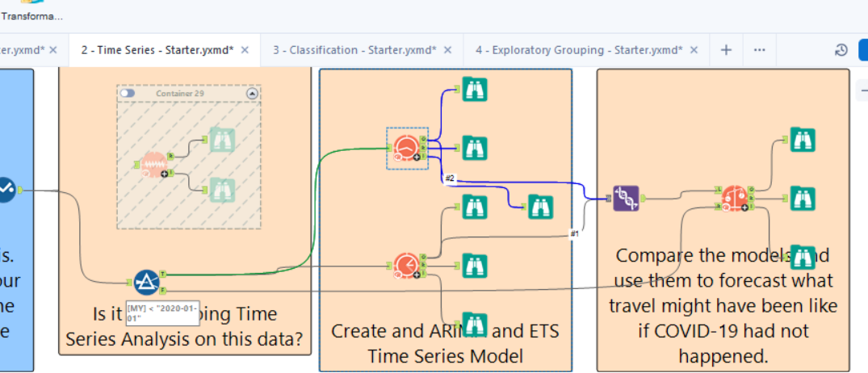Click the bottom Browse tool under ETS tool
The width and height of the screenshot is (868, 373).
point(474,323)
